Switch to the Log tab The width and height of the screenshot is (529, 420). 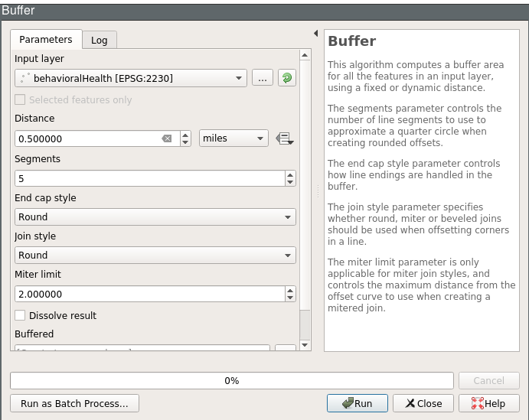pos(100,40)
